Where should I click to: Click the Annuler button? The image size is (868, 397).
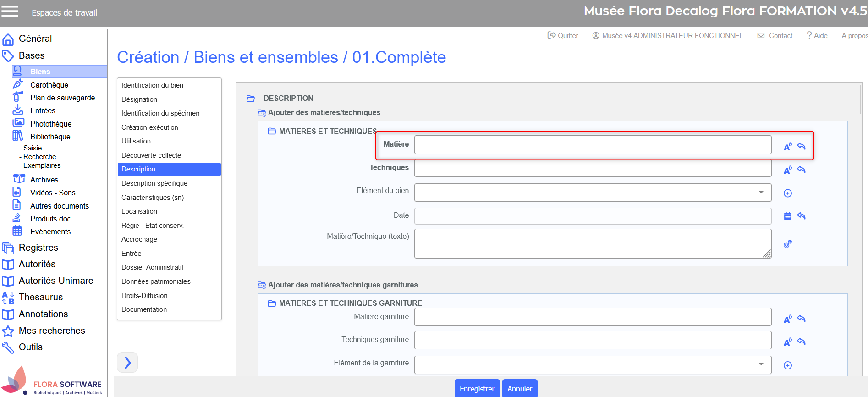pos(519,389)
